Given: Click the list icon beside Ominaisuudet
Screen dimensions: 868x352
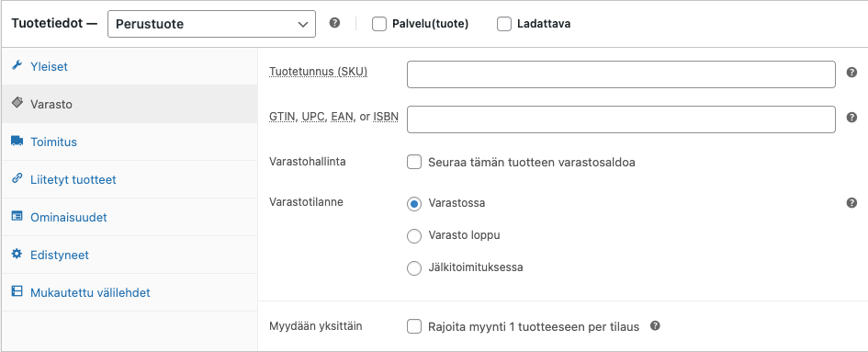Looking at the screenshot, I should (17, 216).
